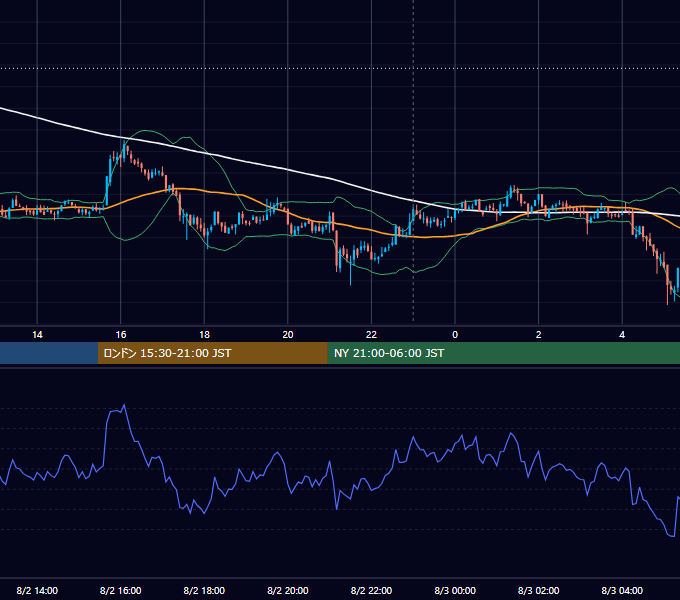Click the candlestick spike high near hour 16
Screen dimensions: 680x600
coord(124,150)
